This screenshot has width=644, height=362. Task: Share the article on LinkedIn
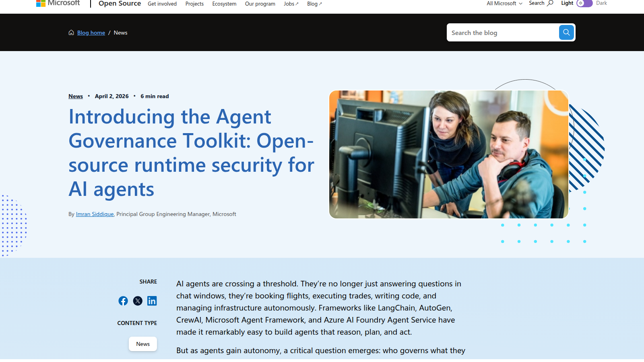(152, 301)
